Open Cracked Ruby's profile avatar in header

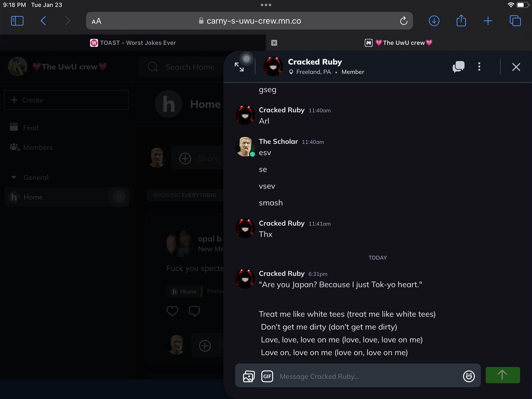click(x=273, y=67)
